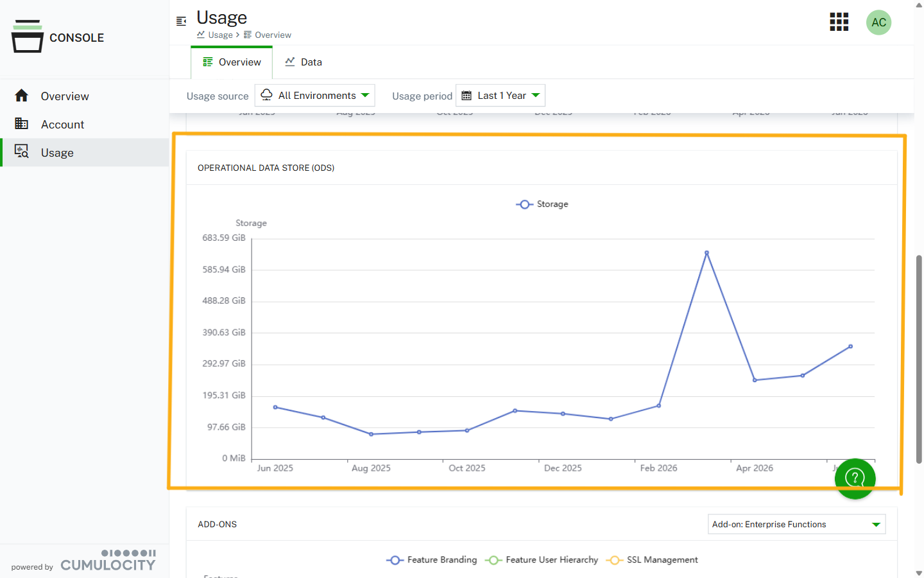Click the Usage period label
This screenshot has height=578, width=924.
pos(422,96)
